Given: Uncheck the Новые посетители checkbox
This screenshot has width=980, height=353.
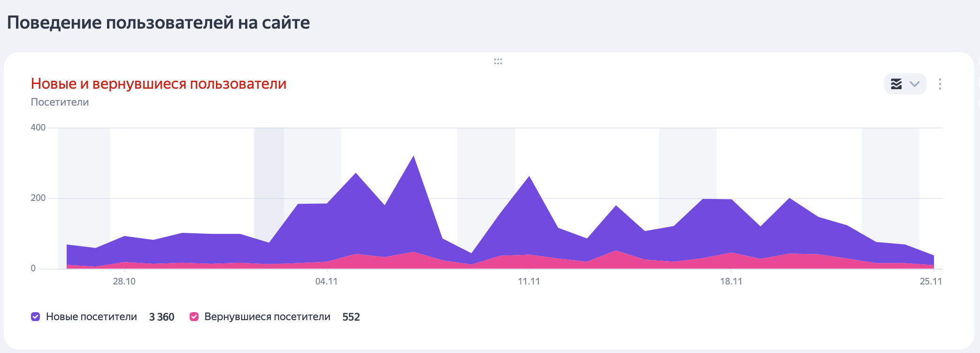Looking at the screenshot, I should 36,317.
